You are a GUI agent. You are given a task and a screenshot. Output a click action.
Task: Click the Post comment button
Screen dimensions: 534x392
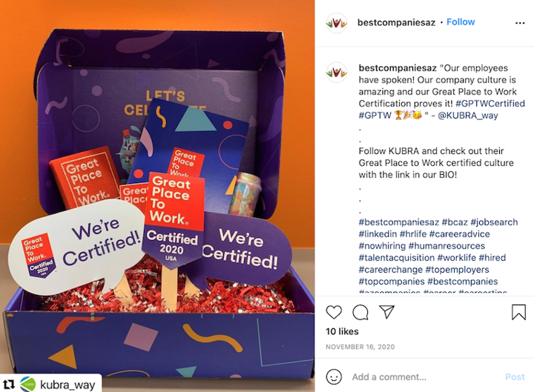(x=515, y=377)
